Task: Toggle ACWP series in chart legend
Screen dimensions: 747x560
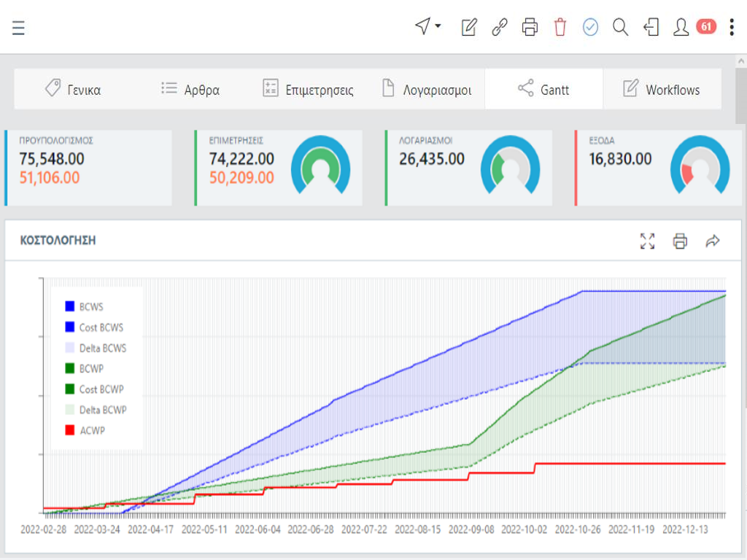Action: pos(92,430)
